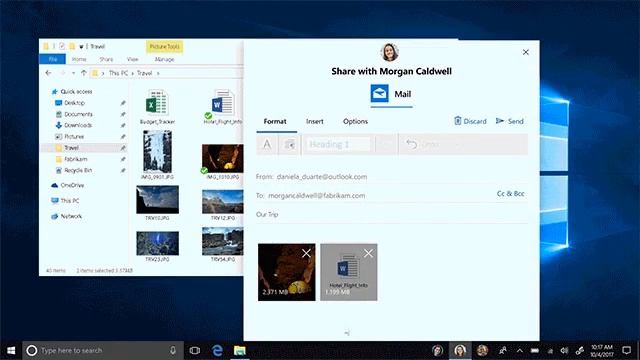640x360 pixels.
Task: Open the cave photo attachment thumbnail
Action: pos(287,272)
